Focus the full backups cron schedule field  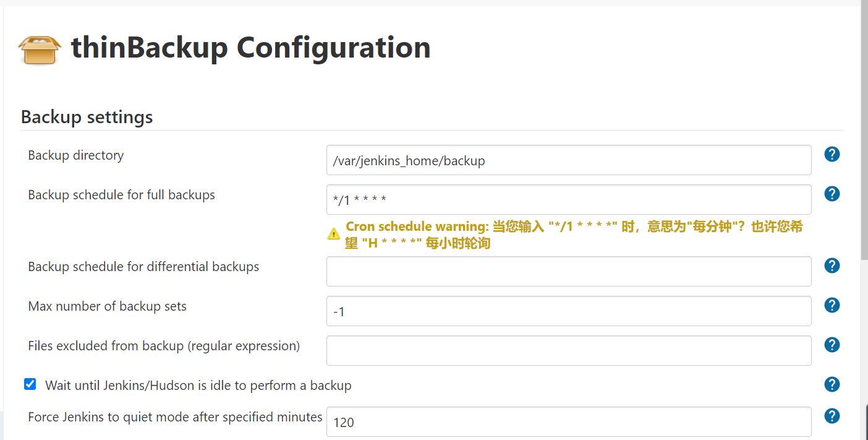(x=569, y=200)
